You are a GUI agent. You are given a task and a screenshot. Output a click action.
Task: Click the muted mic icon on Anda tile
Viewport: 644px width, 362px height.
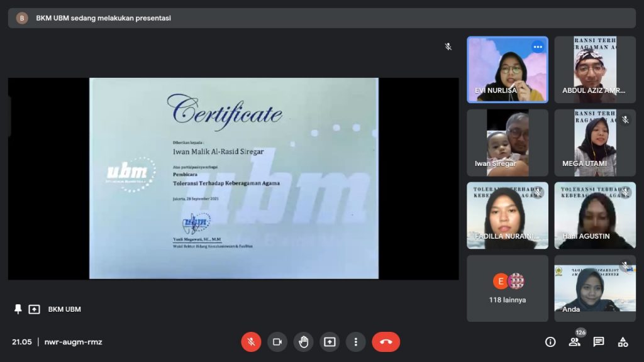click(x=625, y=266)
